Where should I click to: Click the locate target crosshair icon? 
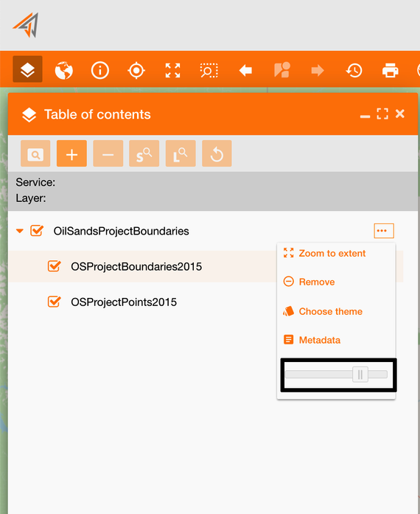[x=136, y=70]
